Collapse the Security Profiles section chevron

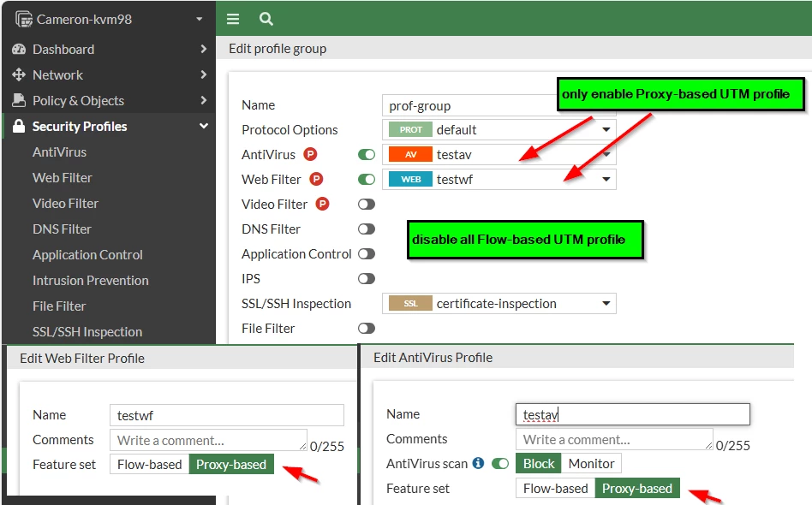pyautogui.click(x=204, y=126)
